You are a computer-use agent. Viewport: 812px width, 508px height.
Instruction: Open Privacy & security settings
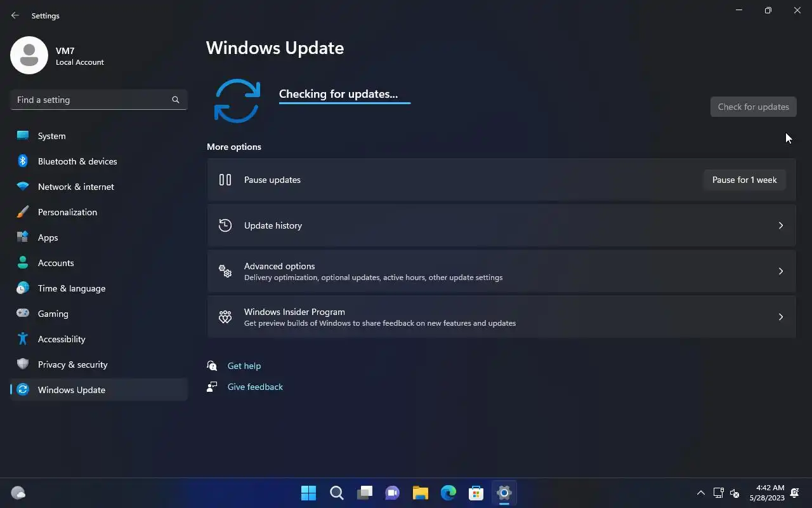point(99,364)
